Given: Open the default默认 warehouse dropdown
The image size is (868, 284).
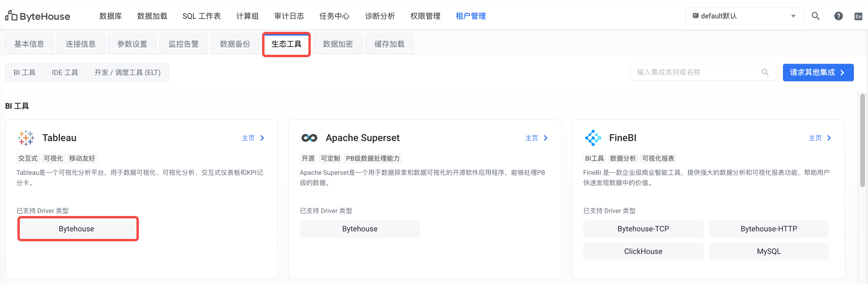Looking at the screenshot, I should pyautogui.click(x=744, y=16).
